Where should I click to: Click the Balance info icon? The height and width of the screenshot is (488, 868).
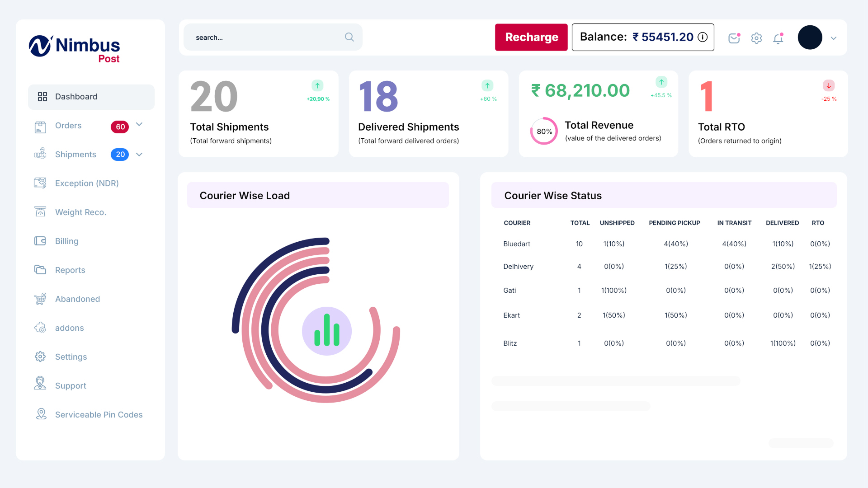point(703,38)
